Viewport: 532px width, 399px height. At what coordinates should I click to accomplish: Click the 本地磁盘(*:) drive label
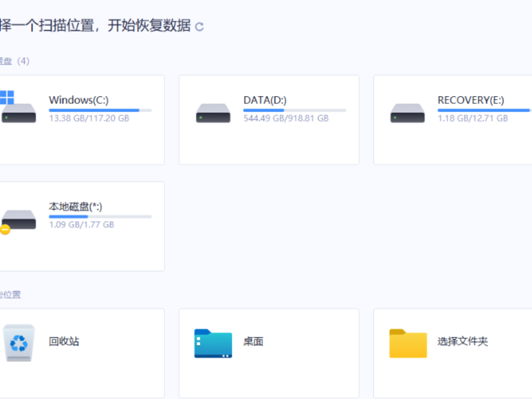pos(75,207)
